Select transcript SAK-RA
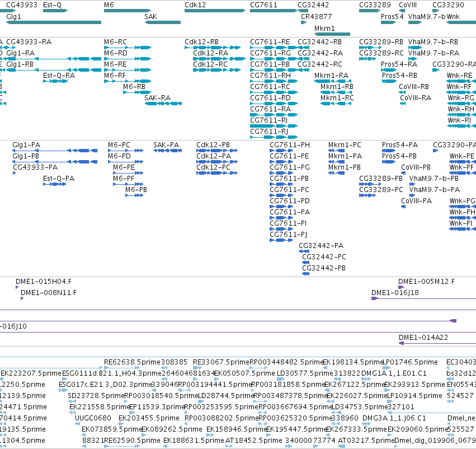Image resolution: width=476 pixels, height=449 pixels. [x=163, y=104]
